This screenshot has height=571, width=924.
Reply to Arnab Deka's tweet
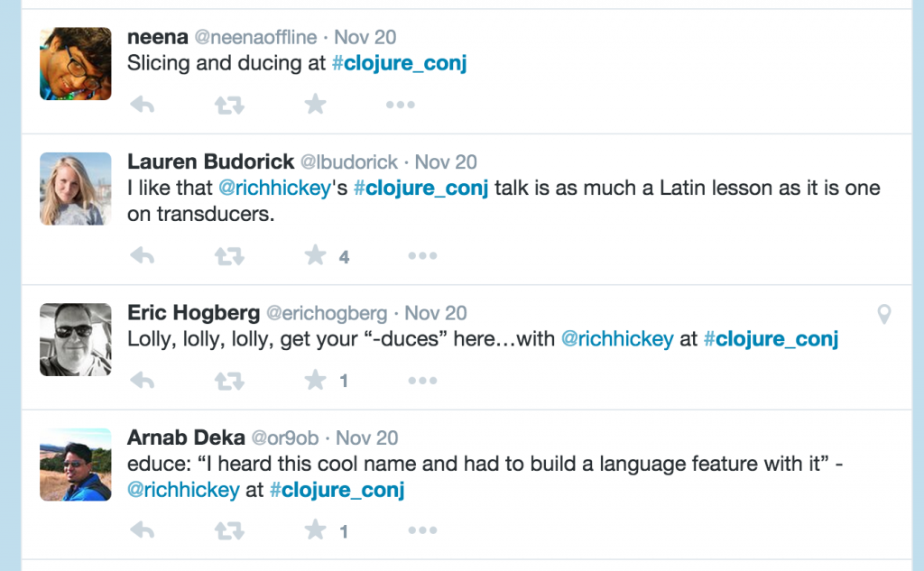[142, 530]
